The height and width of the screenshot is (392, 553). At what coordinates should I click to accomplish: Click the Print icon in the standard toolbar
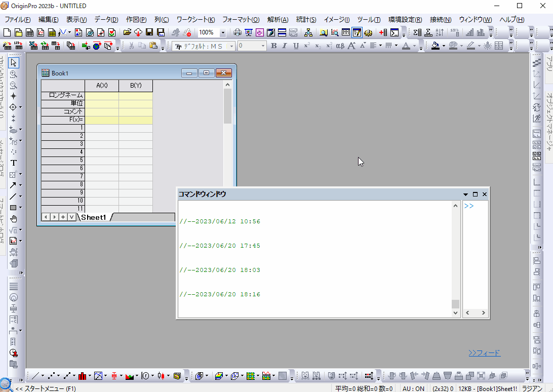[238, 33]
